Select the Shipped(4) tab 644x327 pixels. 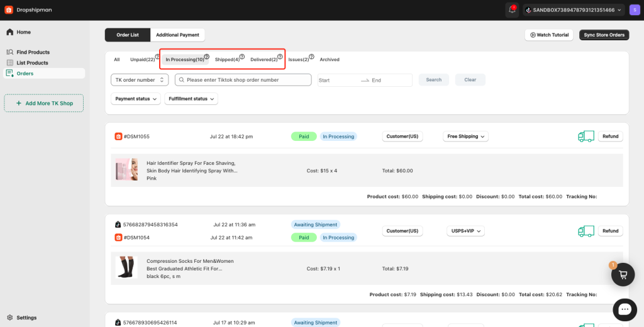coord(227,60)
